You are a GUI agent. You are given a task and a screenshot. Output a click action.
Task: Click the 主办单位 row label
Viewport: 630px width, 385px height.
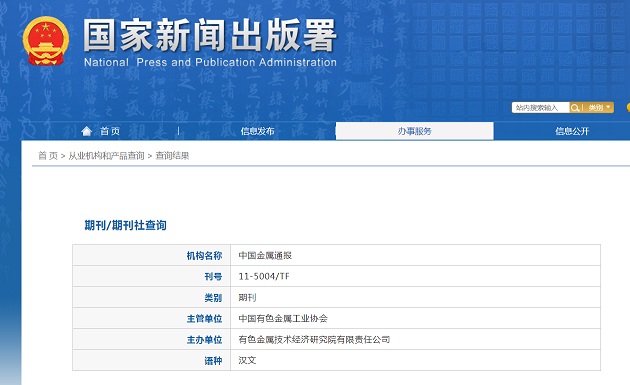tap(204, 340)
